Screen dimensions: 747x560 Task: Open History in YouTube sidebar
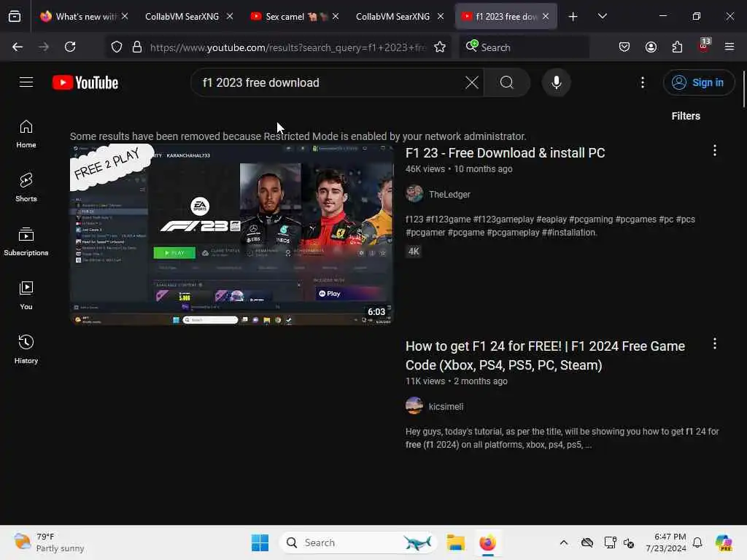[26, 349]
